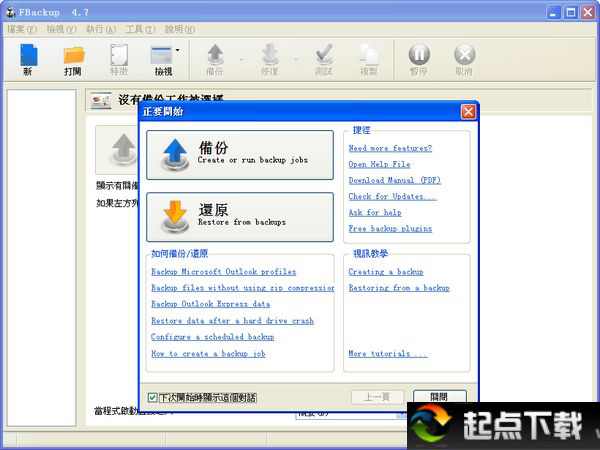Click the FBackup application title bar icon

[x=11, y=12]
